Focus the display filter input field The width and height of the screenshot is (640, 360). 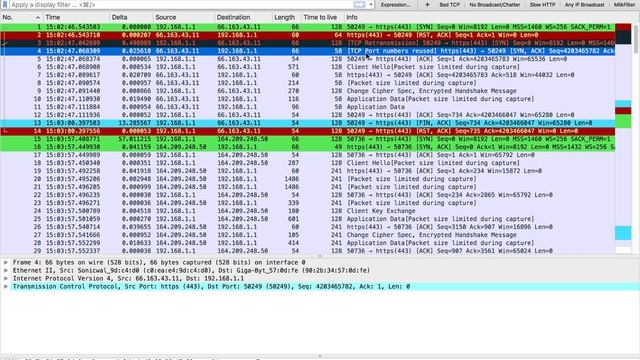point(180,4)
